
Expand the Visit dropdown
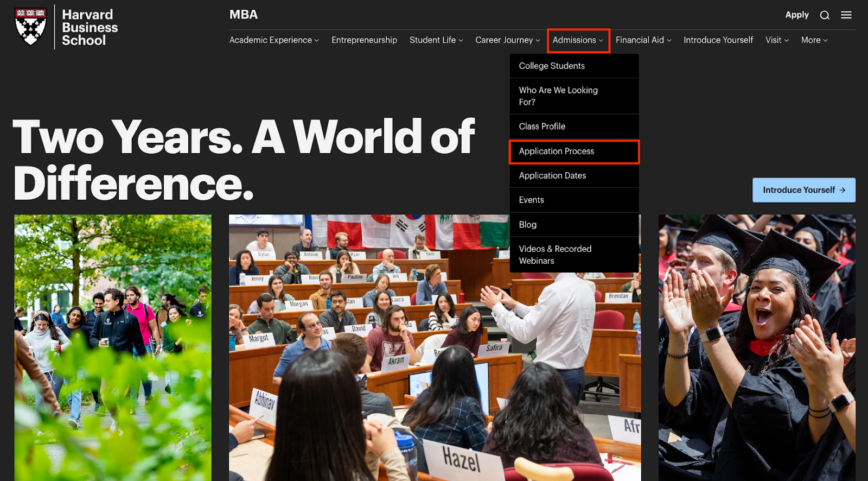click(x=777, y=40)
